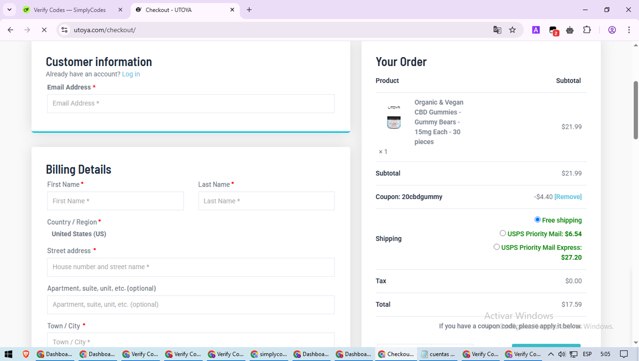Open the notification center icon
Screen dimensions: 639x361
pos(624,354)
